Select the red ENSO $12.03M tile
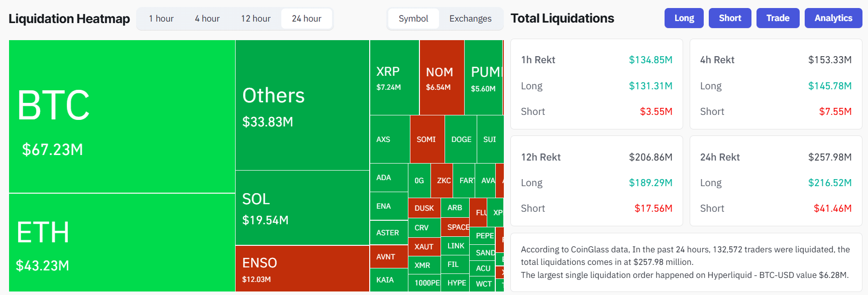Screen dimensions: 868x295 pyautogui.click(x=302, y=268)
